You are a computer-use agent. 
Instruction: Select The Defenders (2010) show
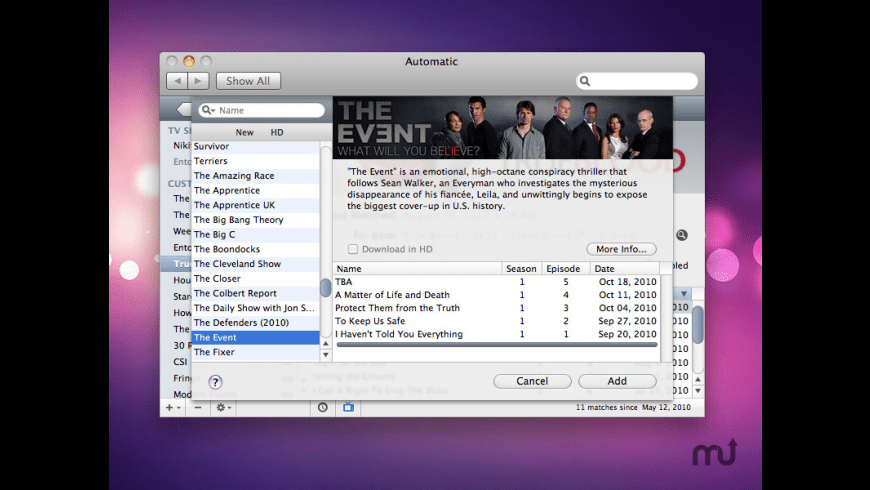click(x=256, y=322)
